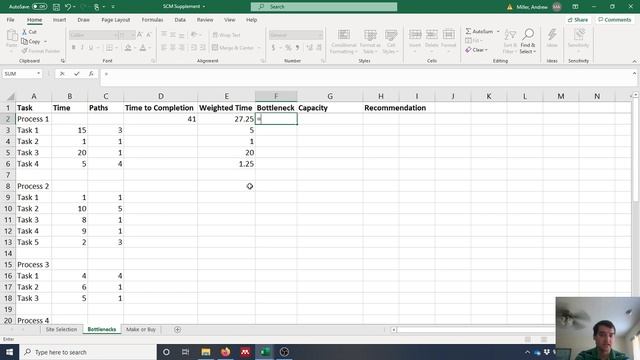The image size is (640, 360).
Task: Open the Comments pane button
Action: tap(615, 20)
